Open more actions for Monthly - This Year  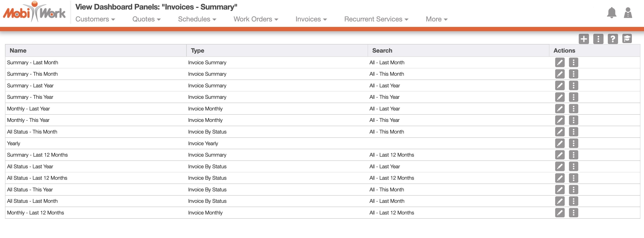tap(573, 120)
